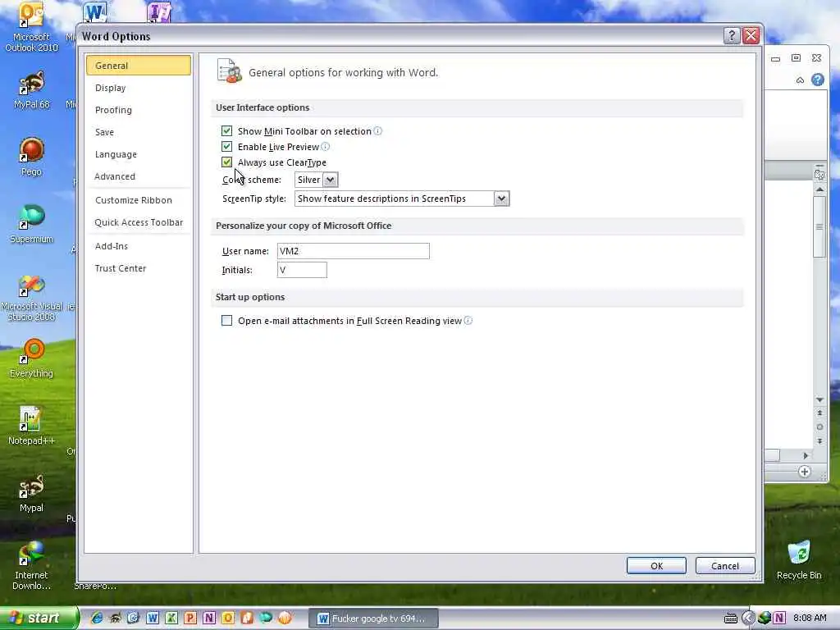The width and height of the screenshot is (840, 630).
Task: Open the OneNote icon in system tray
Action: point(779,618)
